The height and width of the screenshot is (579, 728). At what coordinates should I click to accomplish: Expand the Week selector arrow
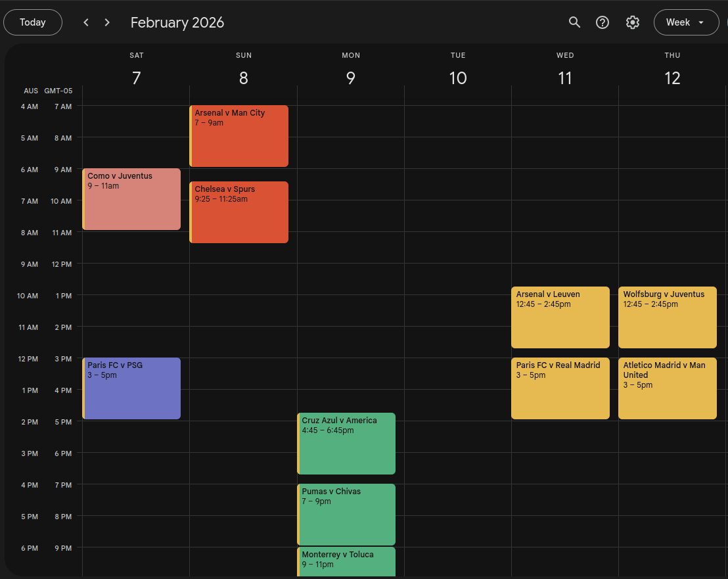pos(700,22)
